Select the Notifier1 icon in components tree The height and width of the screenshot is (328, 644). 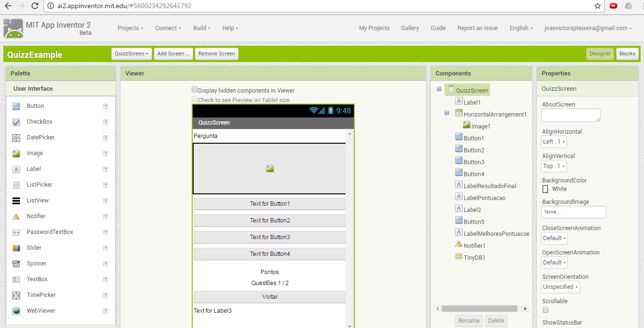pyautogui.click(x=459, y=245)
